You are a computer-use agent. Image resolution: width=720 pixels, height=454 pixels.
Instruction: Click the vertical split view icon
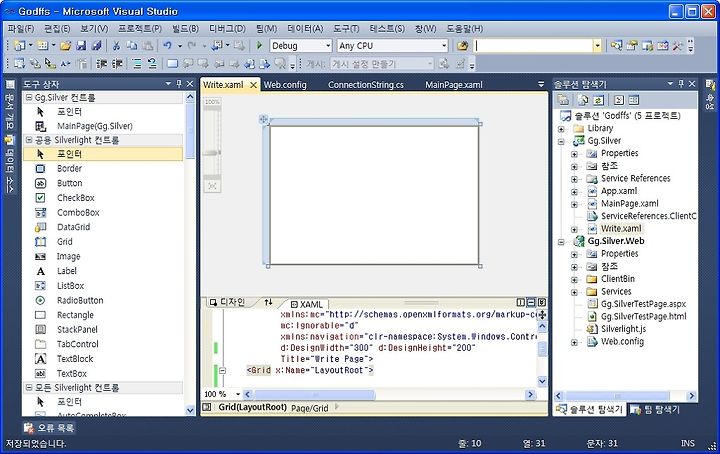point(521,302)
